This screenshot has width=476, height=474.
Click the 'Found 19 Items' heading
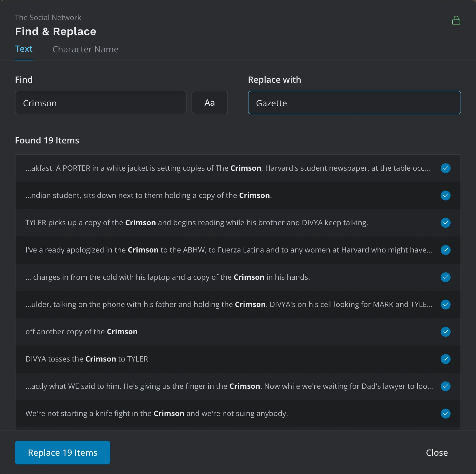(47, 140)
